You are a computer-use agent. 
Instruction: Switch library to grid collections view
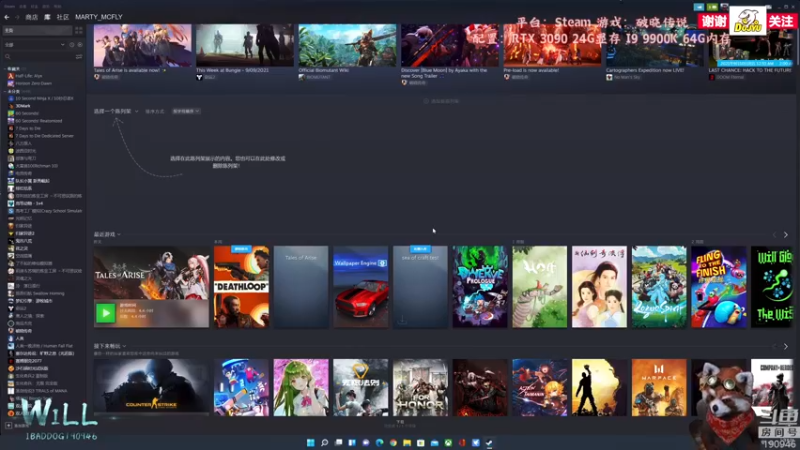point(79,31)
